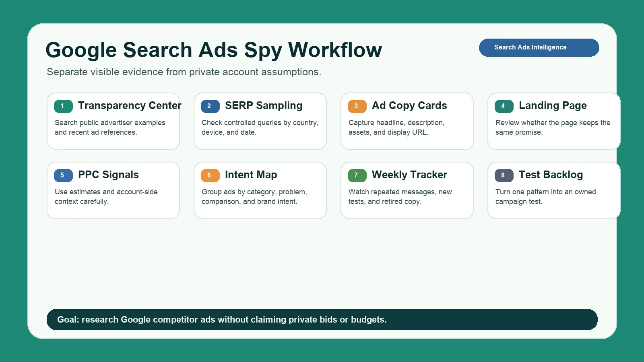
Task: Click the gray number 8 badge
Action: coord(504,175)
